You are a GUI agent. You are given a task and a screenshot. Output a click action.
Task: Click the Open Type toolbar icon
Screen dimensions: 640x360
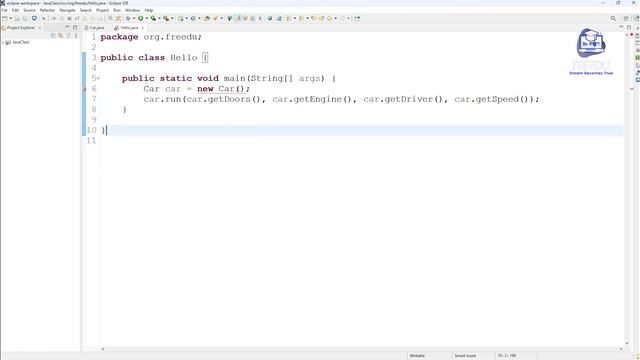[x=207, y=18]
